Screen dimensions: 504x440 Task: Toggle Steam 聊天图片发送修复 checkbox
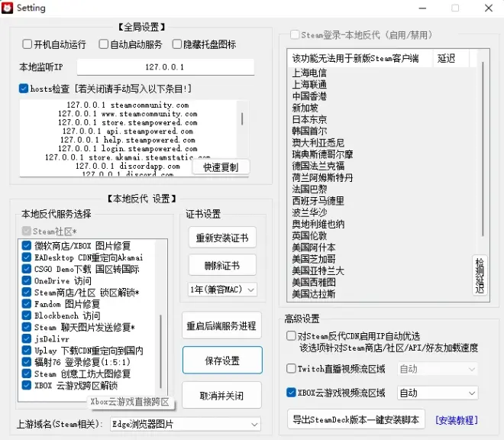(x=27, y=327)
